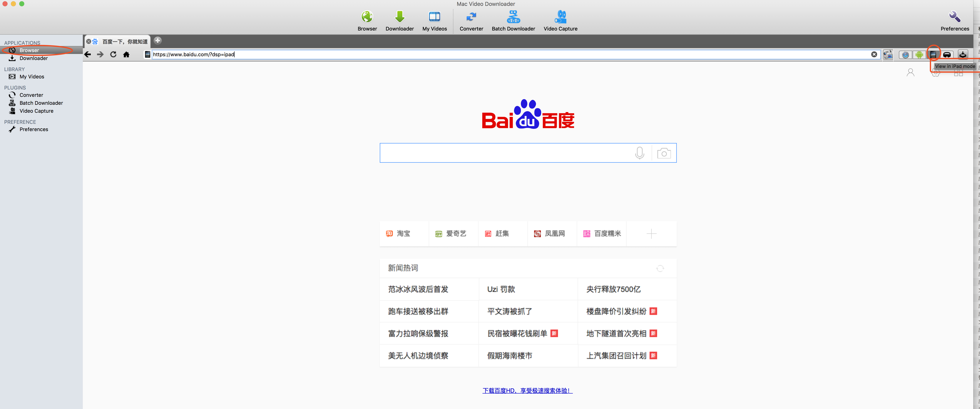980x409 pixels.
Task: Click the Baidu search input field
Action: click(x=506, y=153)
